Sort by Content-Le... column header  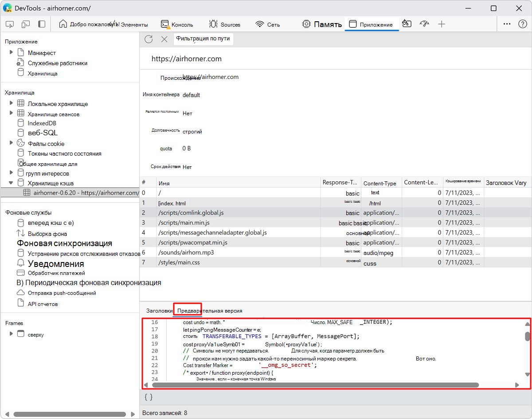pyautogui.click(x=422, y=183)
